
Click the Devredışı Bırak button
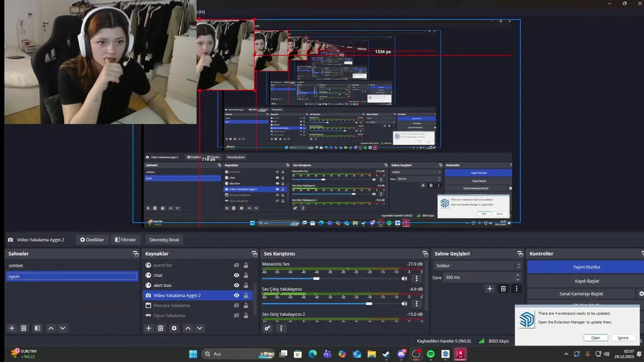click(164, 240)
